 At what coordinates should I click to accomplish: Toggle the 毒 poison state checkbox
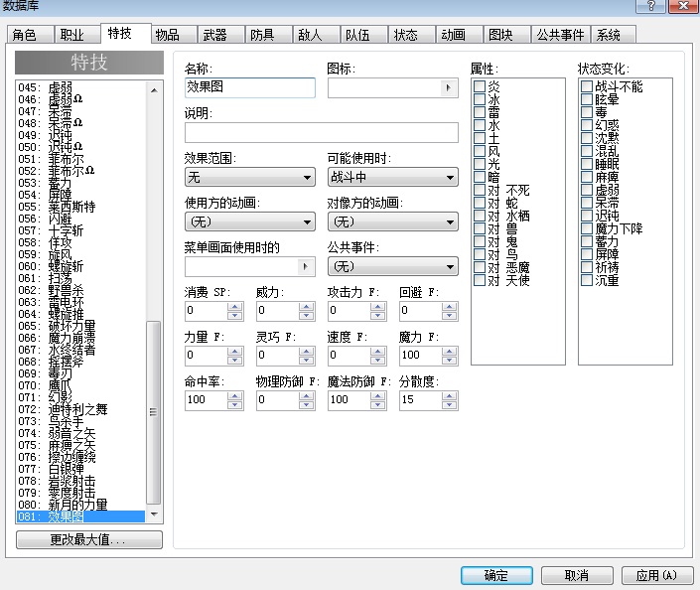coord(587,112)
